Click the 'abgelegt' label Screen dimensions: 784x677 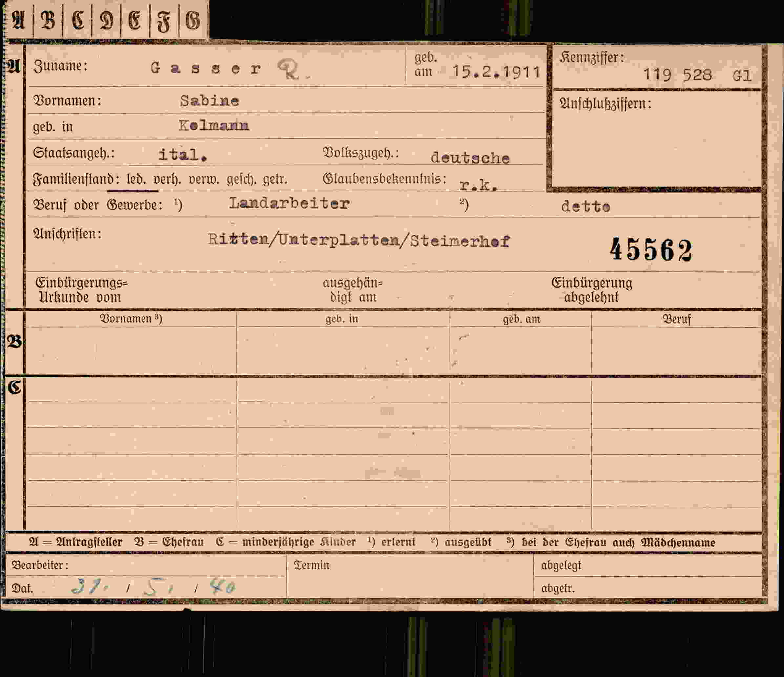pyautogui.click(x=561, y=565)
